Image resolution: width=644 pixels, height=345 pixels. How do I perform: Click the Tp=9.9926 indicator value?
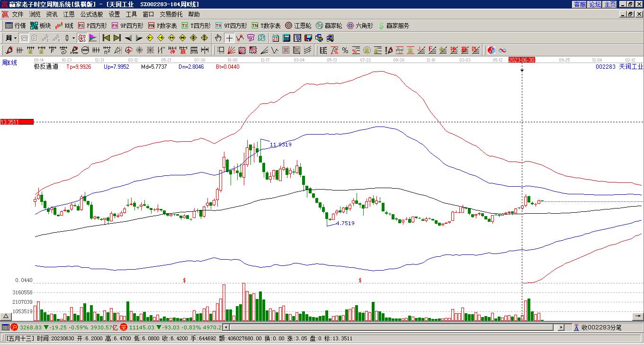pos(79,67)
